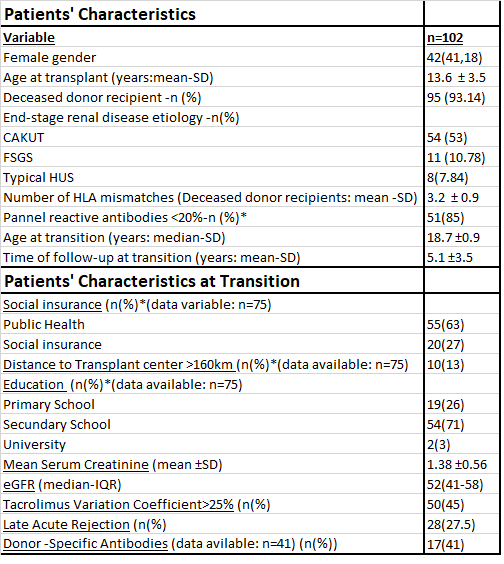Click underlined Mean Serum Creatinine text
Image resolution: width=504 pixels, height=564 pixels.
coord(76,465)
